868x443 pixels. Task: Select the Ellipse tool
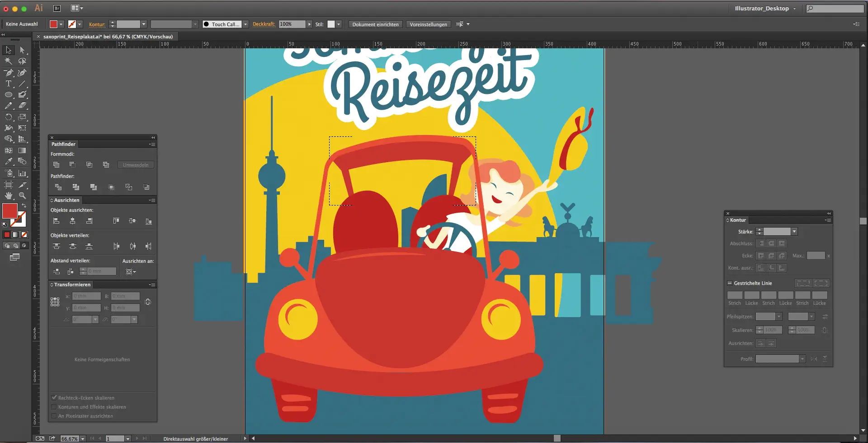pos(8,95)
